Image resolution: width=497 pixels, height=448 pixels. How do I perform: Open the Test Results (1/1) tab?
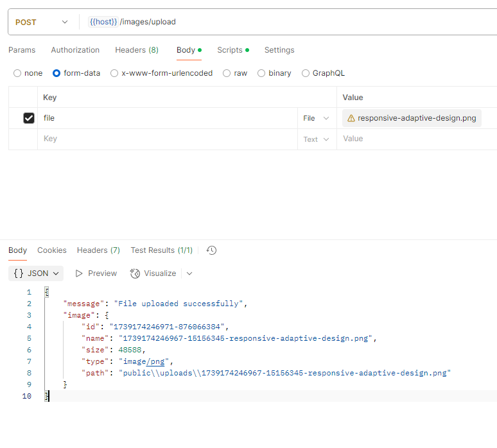click(162, 250)
